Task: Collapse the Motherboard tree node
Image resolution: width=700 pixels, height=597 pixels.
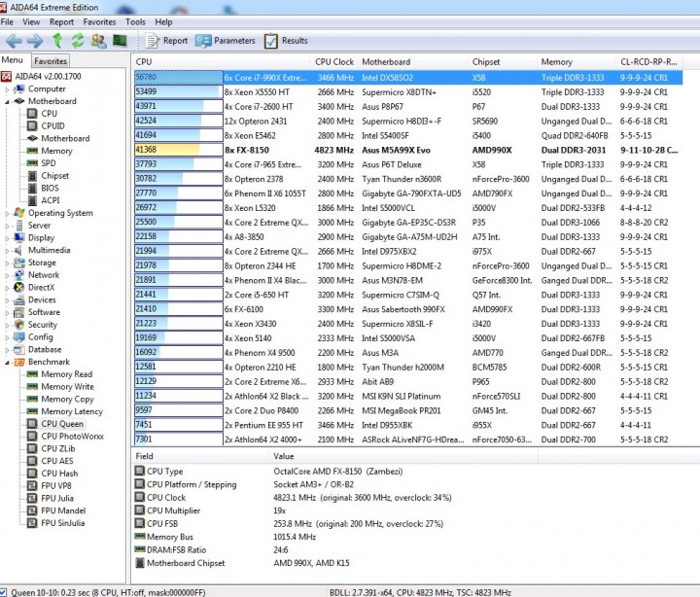Action: [x=7, y=102]
